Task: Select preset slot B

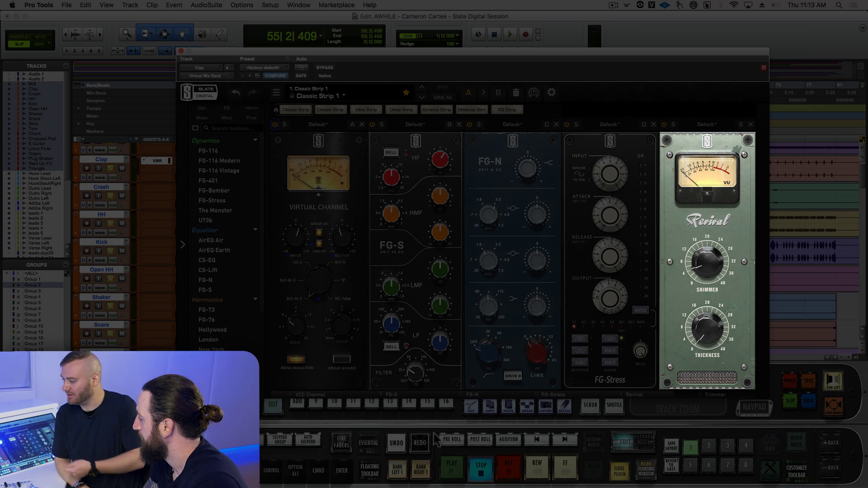Action: point(498,93)
